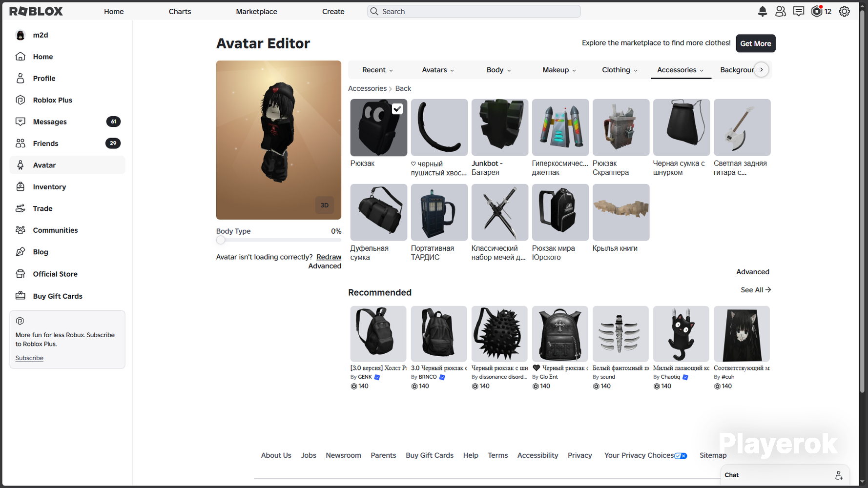
Task: Click the 61 unread Messages badge
Action: [113, 122]
